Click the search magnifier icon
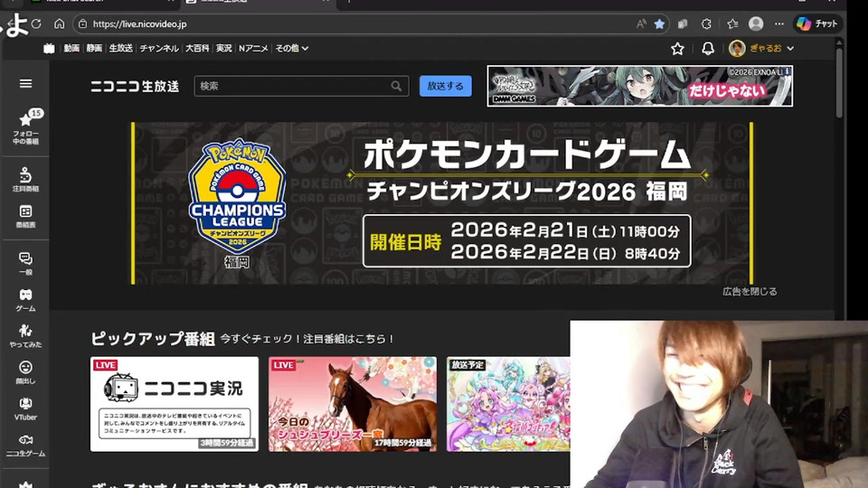 click(x=396, y=87)
